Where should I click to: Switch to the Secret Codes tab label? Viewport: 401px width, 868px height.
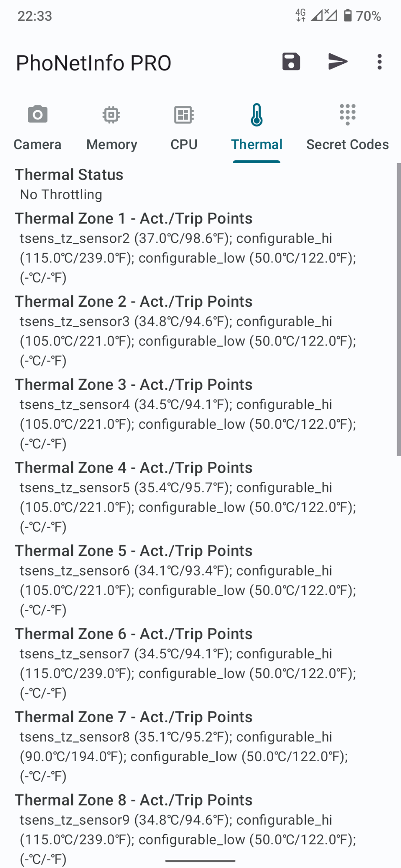click(348, 145)
